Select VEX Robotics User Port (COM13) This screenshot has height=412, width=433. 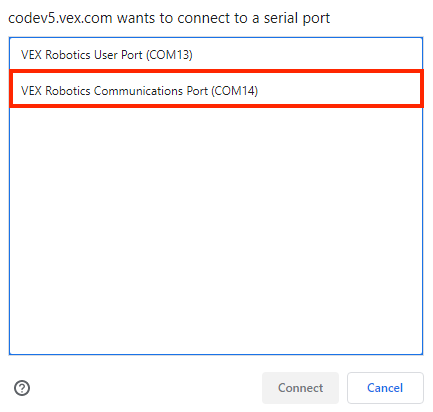coord(216,55)
